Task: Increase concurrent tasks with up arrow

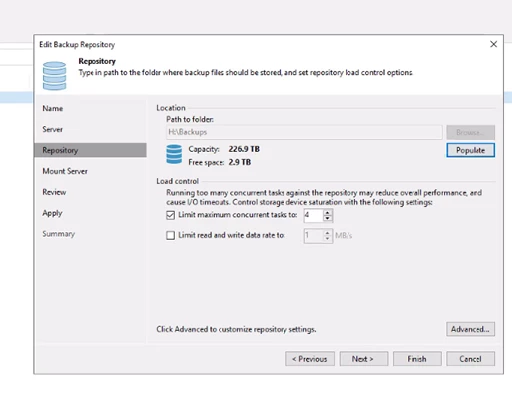Action: [328, 213]
